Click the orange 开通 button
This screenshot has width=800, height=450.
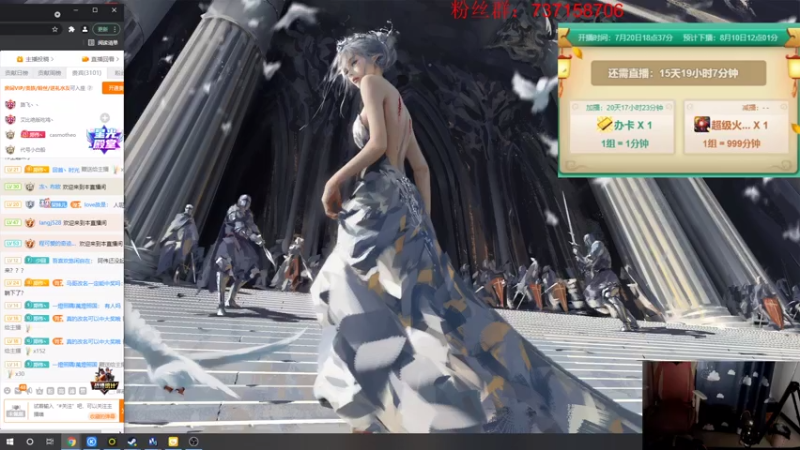point(113,88)
